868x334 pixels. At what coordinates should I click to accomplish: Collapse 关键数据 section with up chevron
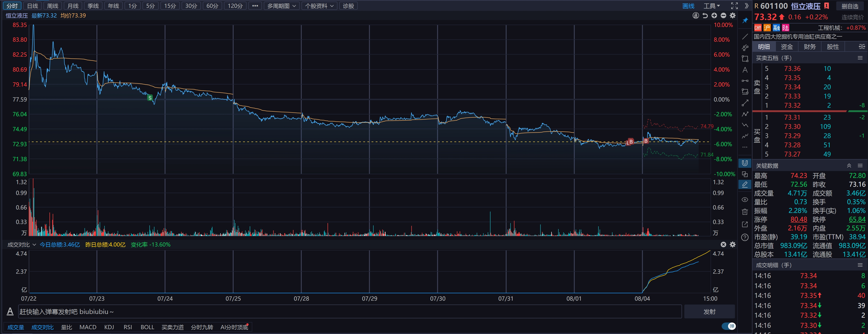[x=849, y=166]
